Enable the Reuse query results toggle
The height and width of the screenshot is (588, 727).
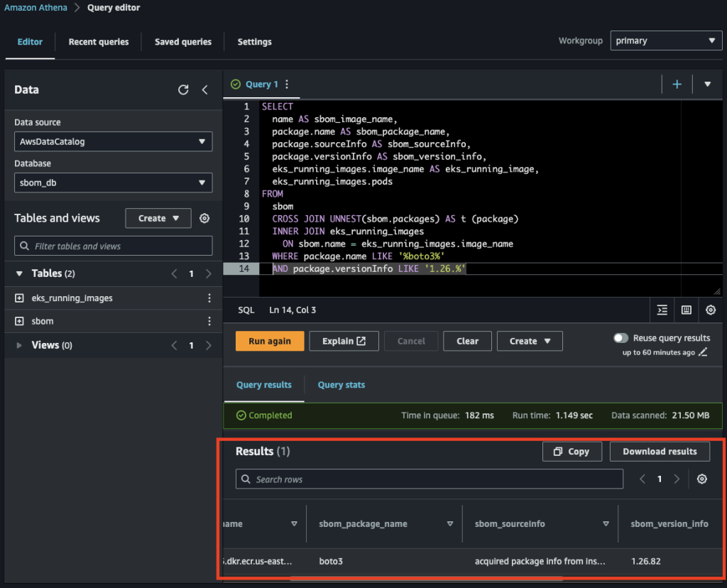pos(621,337)
